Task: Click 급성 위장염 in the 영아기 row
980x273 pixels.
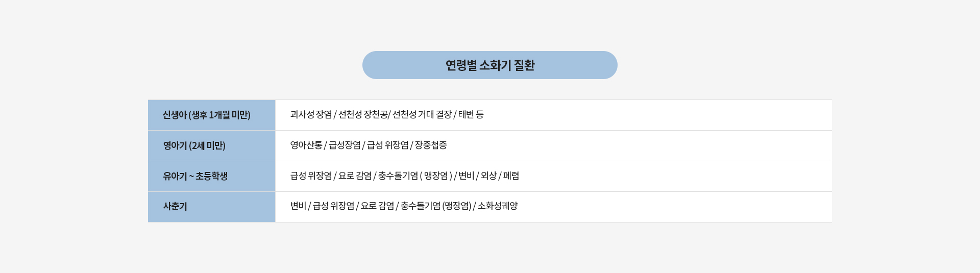Action: click(388, 145)
